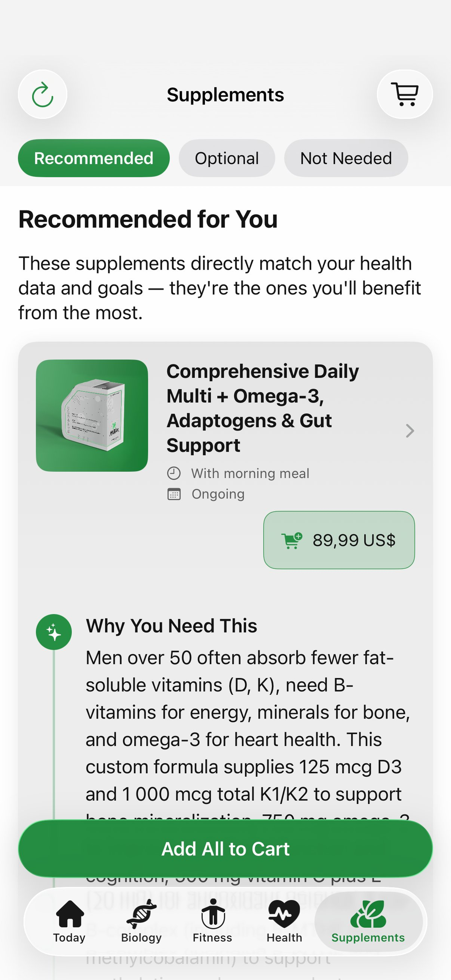Select the Recommended filter pill
The width and height of the screenshot is (451, 980).
click(x=94, y=158)
